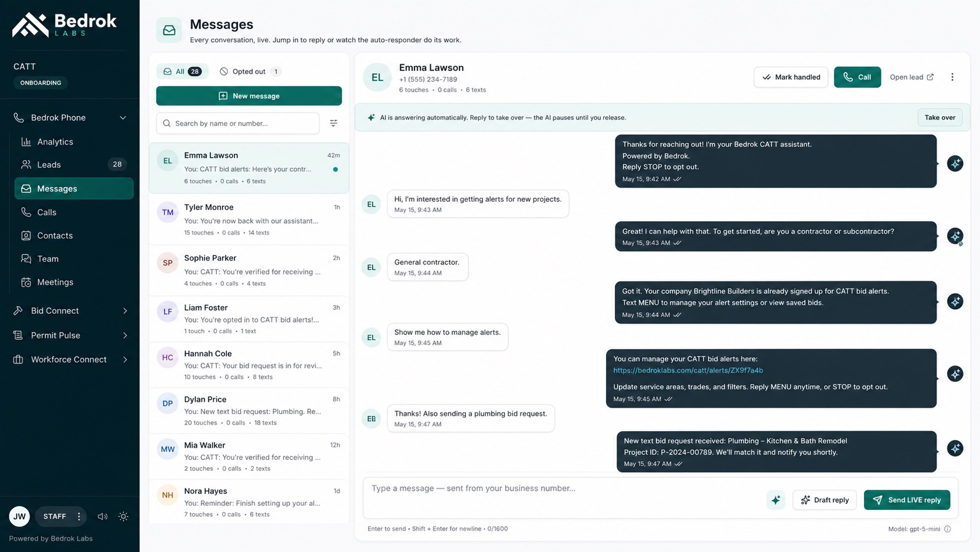
Task: Click the Bedrok Phone handset icon
Action: pos(19,117)
